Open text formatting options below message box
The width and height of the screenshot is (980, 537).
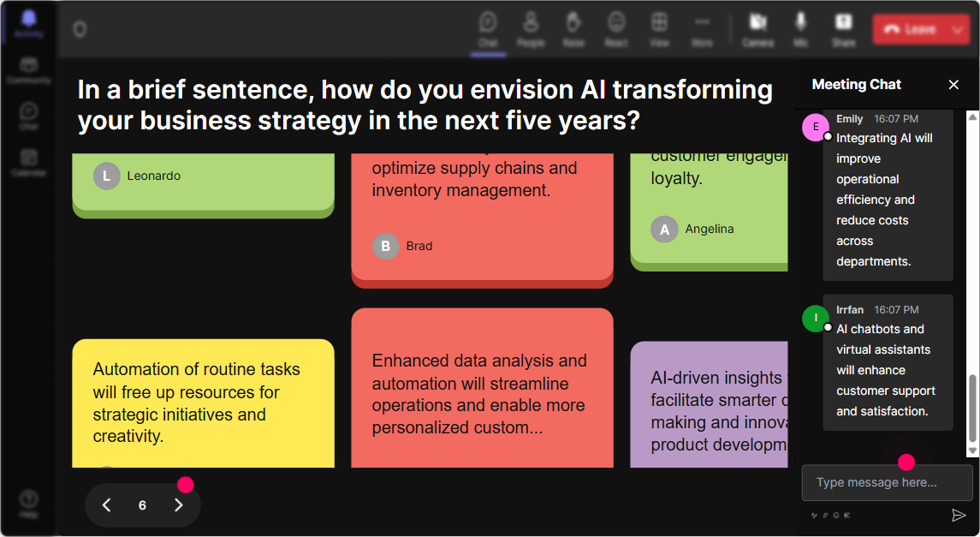click(x=814, y=516)
